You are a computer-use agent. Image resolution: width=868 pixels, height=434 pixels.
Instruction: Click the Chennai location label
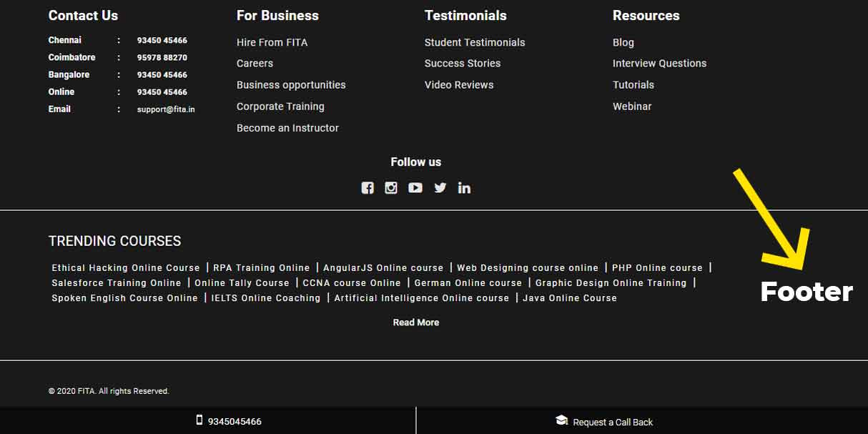coord(65,40)
